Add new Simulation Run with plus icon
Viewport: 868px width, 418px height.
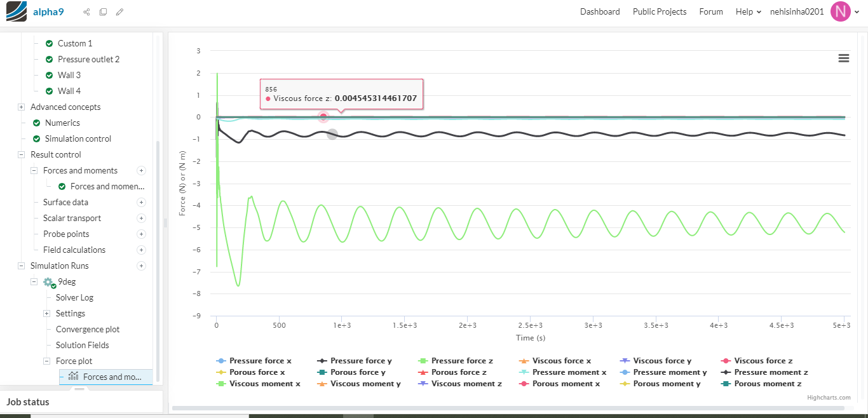tap(141, 266)
